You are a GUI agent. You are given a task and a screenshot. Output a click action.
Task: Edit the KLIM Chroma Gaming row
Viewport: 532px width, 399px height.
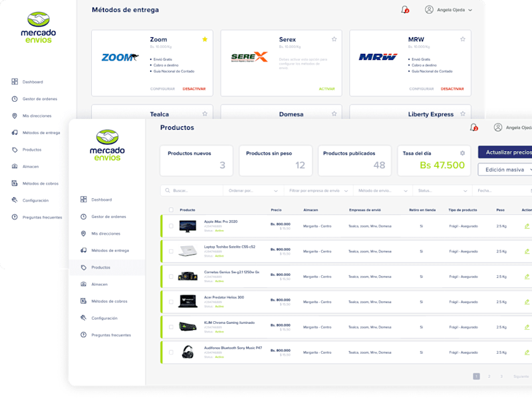coord(527,327)
